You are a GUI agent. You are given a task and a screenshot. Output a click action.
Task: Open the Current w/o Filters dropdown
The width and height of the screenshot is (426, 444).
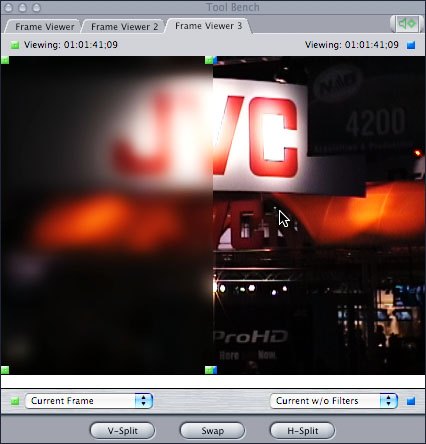pyautogui.click(x=334, y=401)
